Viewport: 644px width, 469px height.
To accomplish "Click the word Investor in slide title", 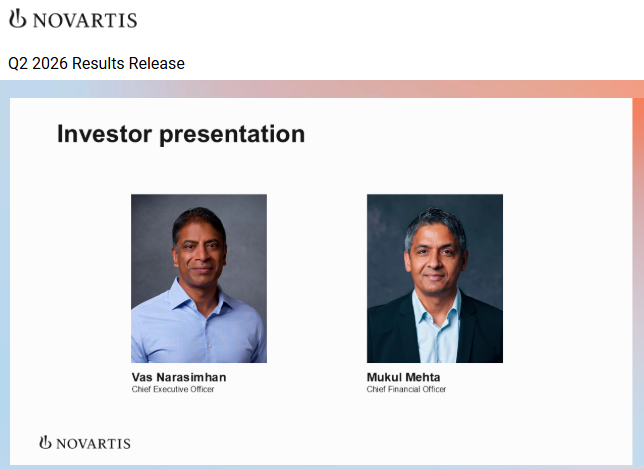I will pos(104,134).
